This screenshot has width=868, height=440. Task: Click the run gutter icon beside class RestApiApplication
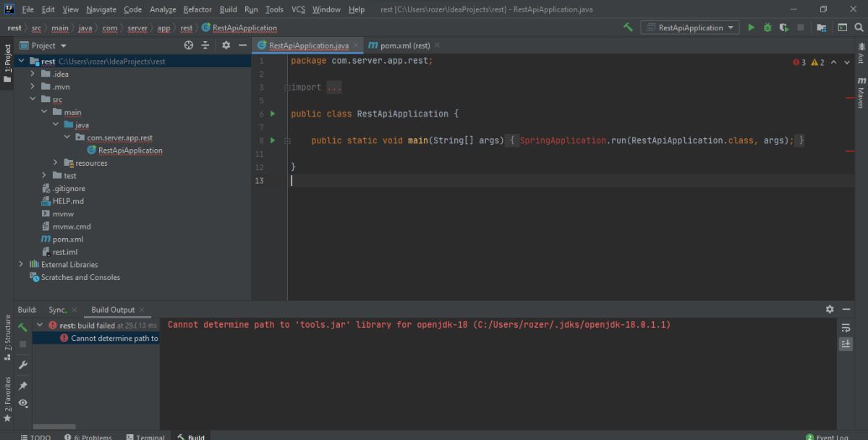(273, 114)
